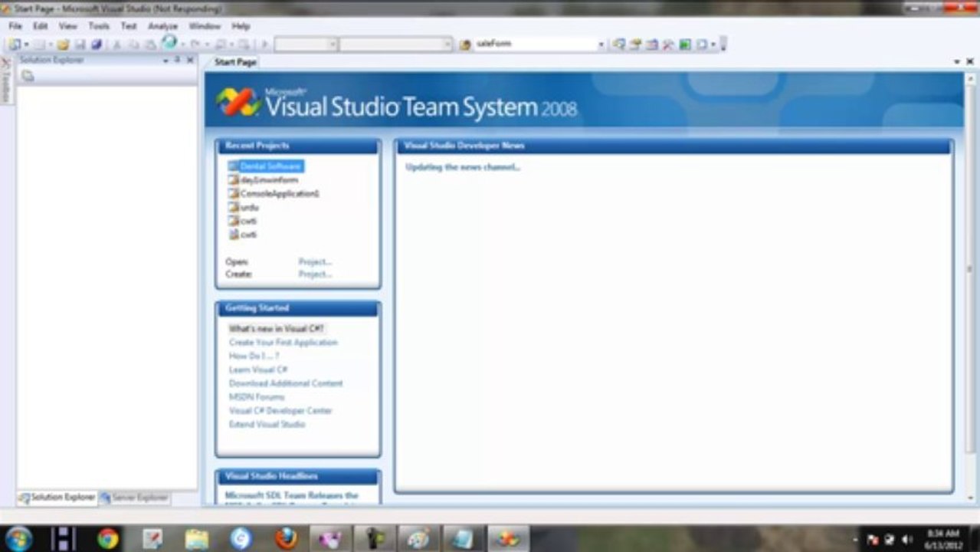Click Start Page vertical scrollbar
The height and width of the screenshot is (552, 980).
coord(969,287)
